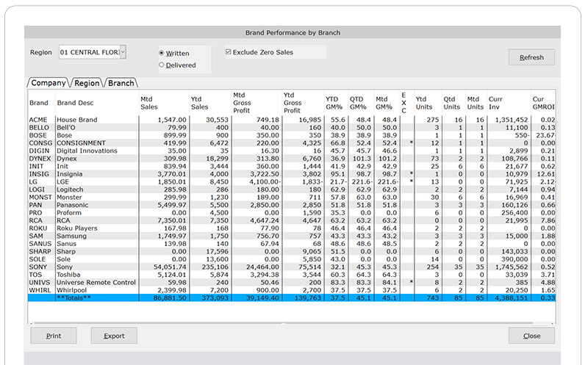Switch to the Company tab
The image size is (588, 365).
49,83
